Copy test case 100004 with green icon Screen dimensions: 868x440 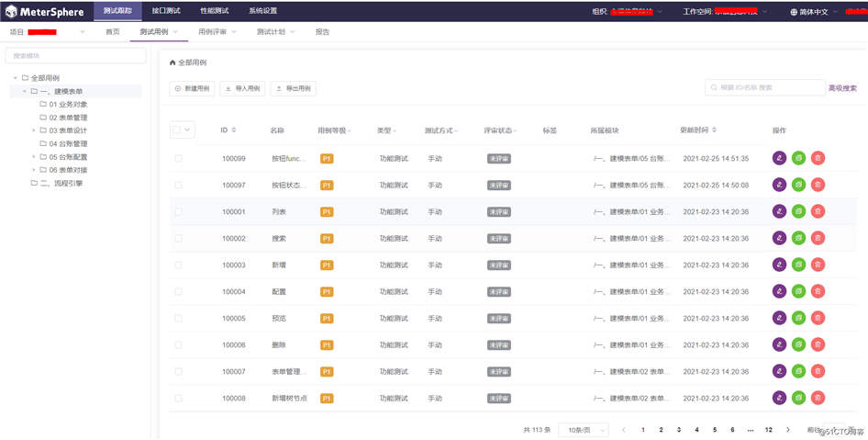(x=798, y=291)
